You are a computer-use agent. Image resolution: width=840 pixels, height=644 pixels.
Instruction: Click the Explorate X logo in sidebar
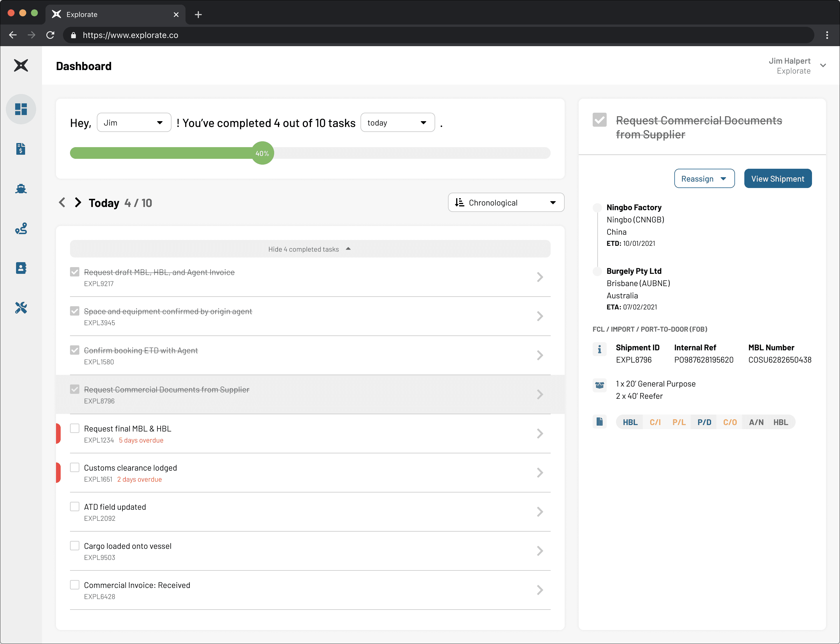click(21, 66)
